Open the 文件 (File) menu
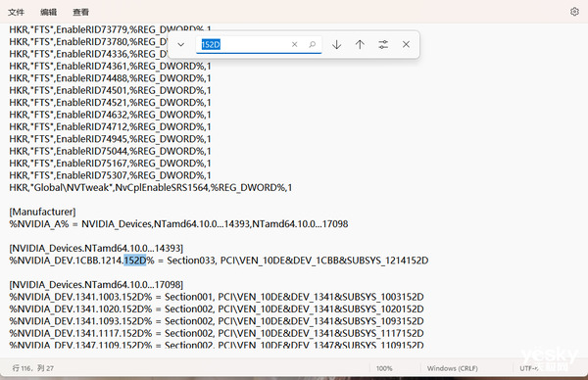 click(16, 13)
